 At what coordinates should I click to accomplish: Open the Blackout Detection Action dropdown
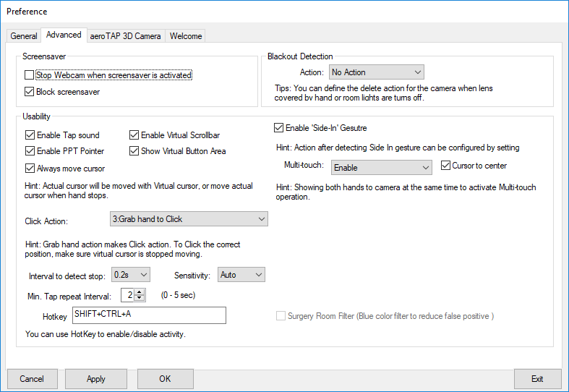point(376,72)
